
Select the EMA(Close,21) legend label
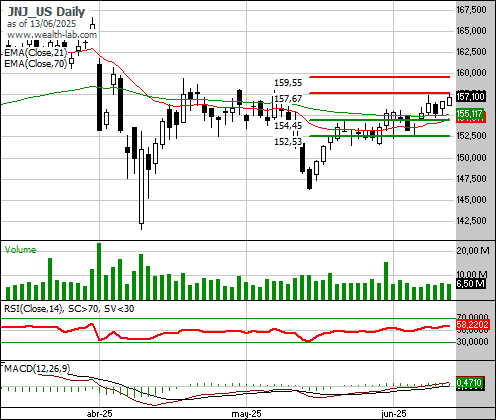click(x=35, y=53)
